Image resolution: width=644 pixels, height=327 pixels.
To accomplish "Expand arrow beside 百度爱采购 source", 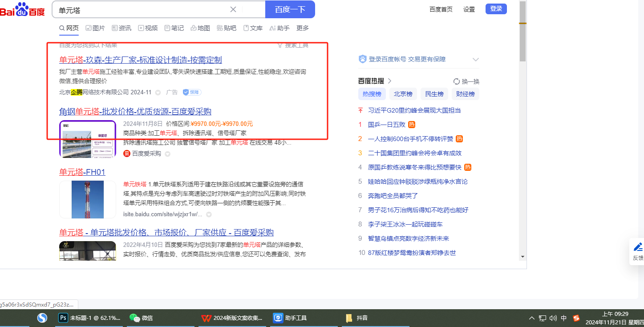I will click(167, 154).
